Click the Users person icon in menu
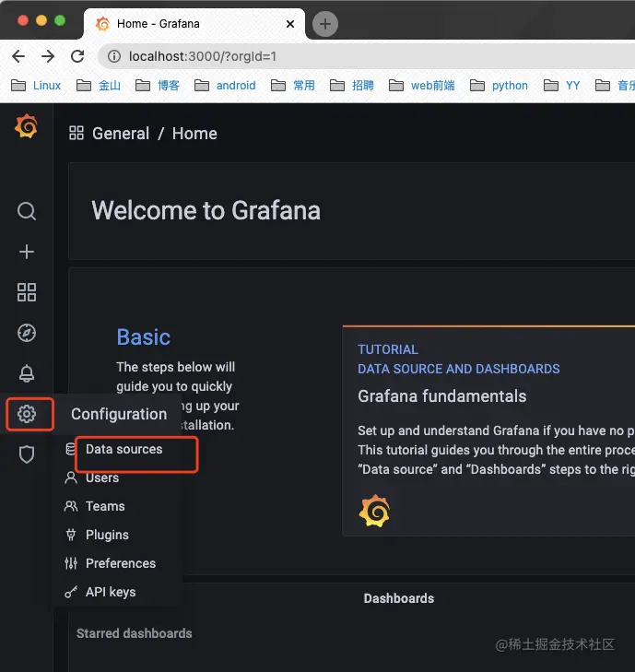 click(x=71, y=477)
